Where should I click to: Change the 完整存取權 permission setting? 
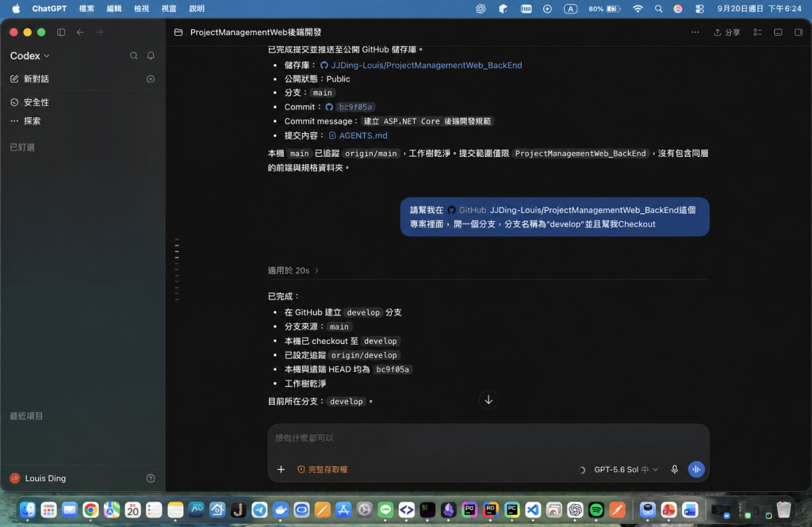(x=322, y=469)
